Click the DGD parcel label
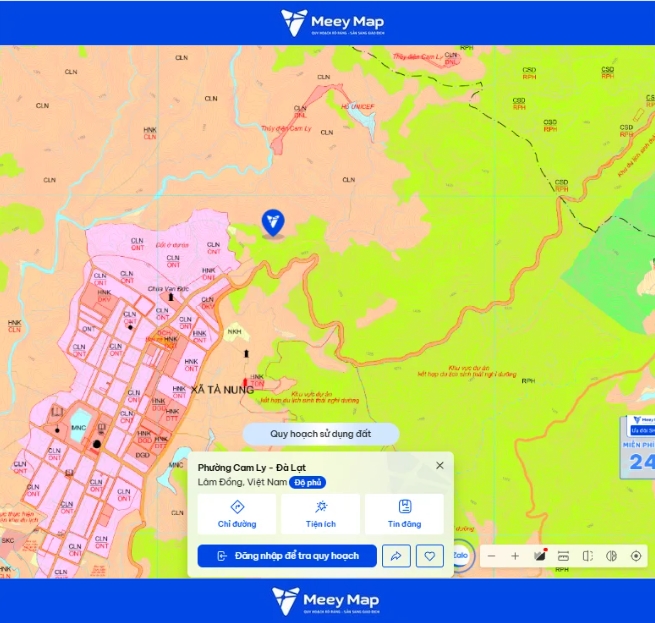 [142, 455]
